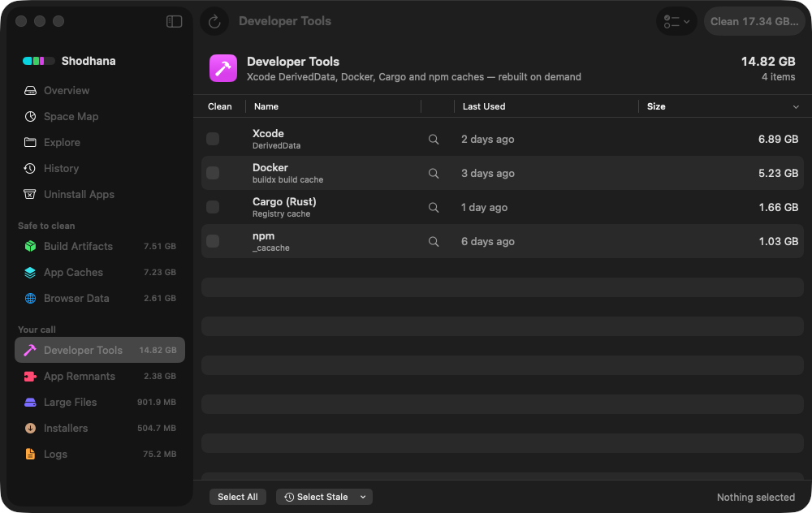Click the Xcode row name
Image resolution: width=812 pixels, height=513 pixels.
(268, 134)
